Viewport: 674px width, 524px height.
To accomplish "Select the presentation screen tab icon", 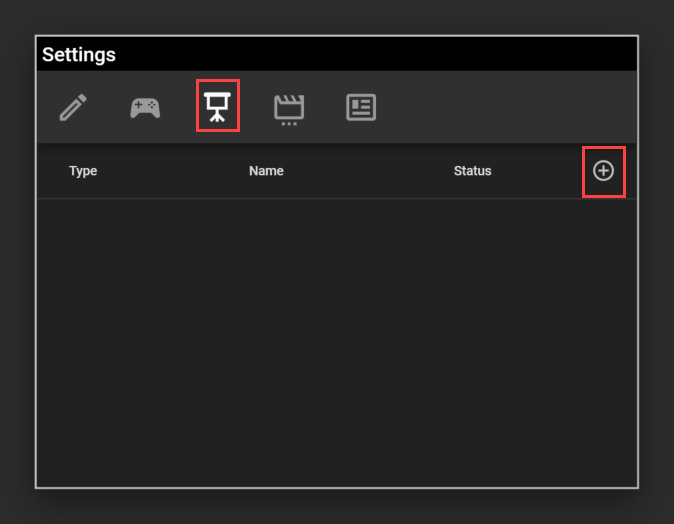I will coord(217,107).
